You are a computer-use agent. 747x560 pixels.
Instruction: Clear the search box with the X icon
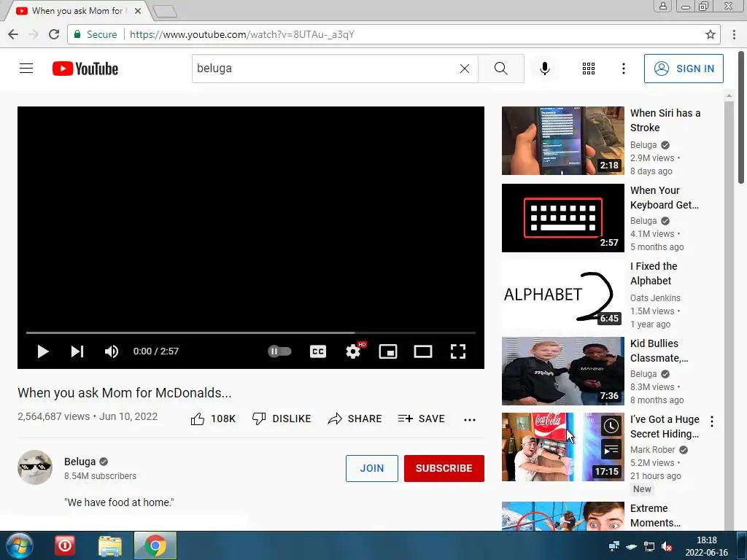(465, 69)
